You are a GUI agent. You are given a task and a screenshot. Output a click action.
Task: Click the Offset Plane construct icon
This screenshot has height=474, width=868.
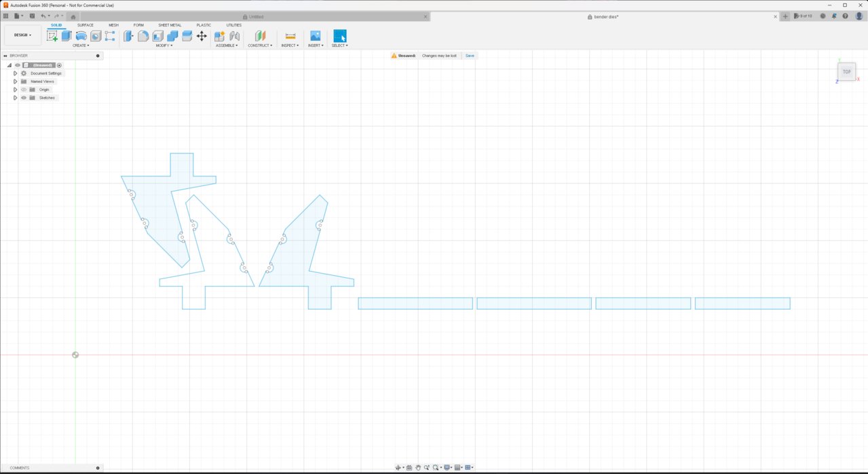[260, 36]
